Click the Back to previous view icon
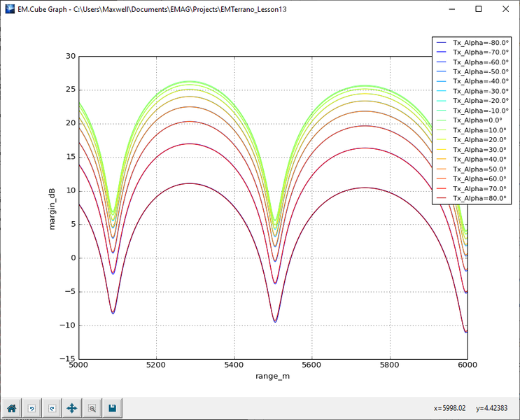 coord(31,408)
